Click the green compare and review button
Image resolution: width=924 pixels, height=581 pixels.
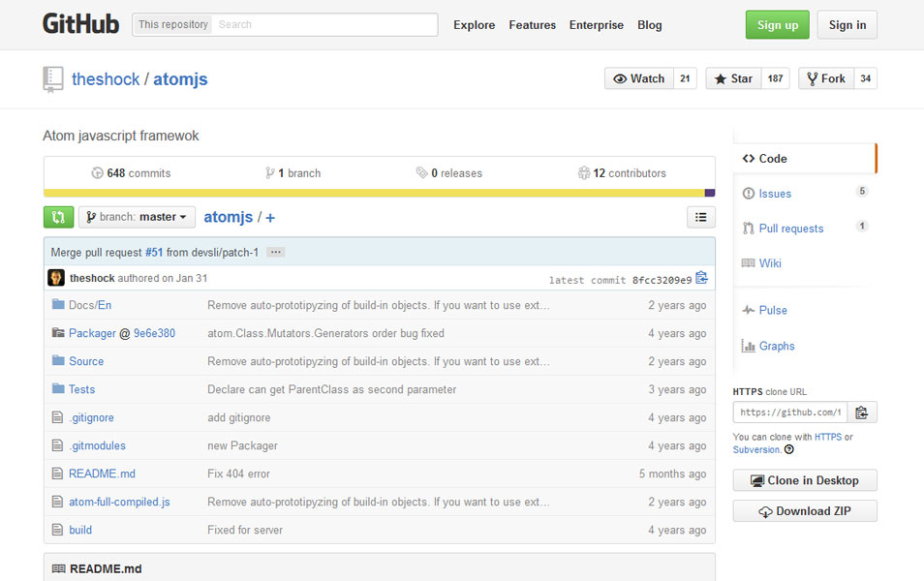[58, 217]
